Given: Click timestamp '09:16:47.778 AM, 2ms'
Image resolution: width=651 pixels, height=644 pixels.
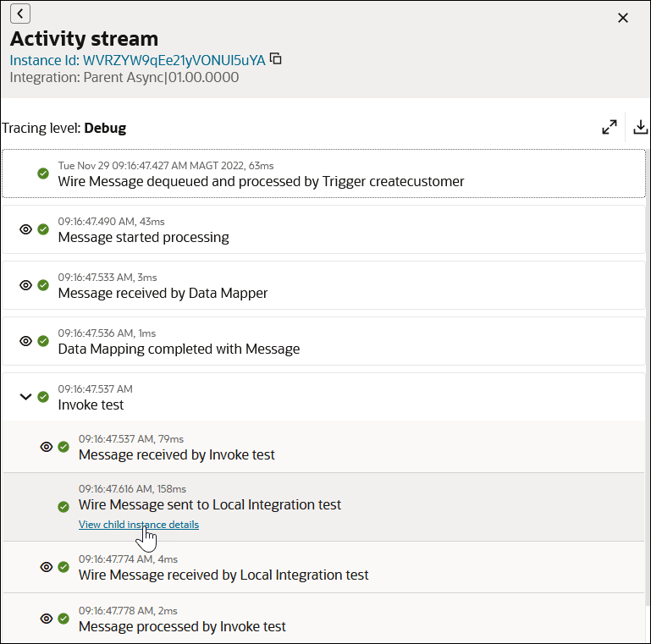Looking at the screenshot, I should (x=128, y=611).
